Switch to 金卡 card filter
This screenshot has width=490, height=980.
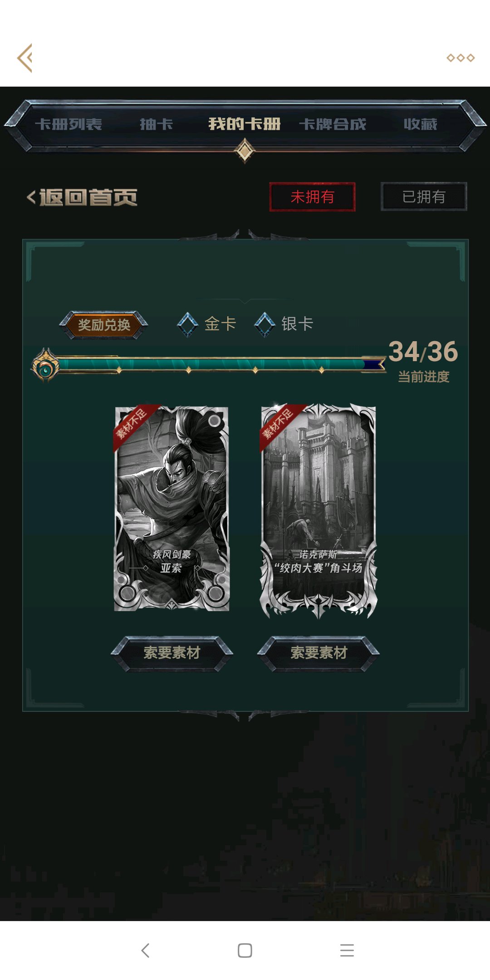(x=220, y=324)
